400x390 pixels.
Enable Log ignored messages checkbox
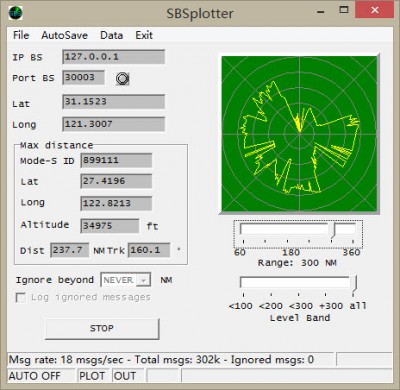[21, 297]
